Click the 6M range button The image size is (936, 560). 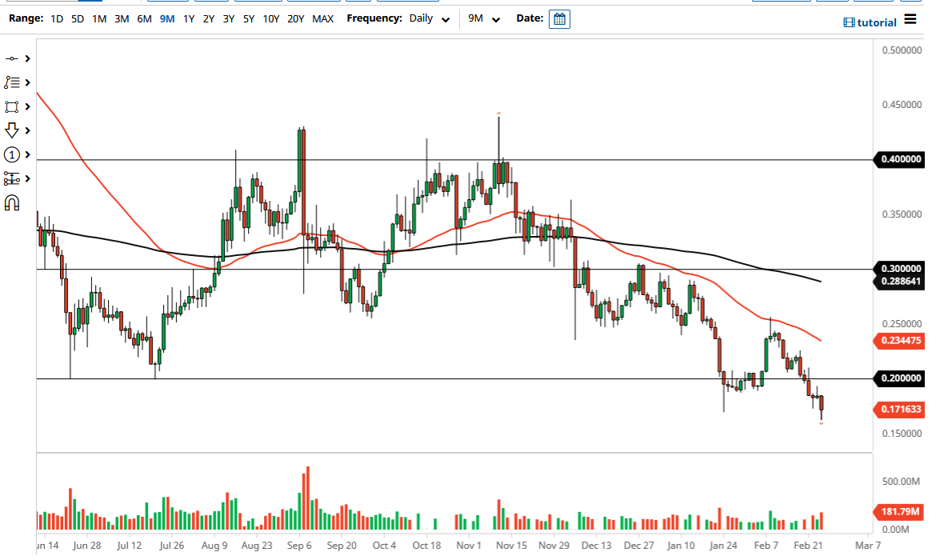coord(144,18)
